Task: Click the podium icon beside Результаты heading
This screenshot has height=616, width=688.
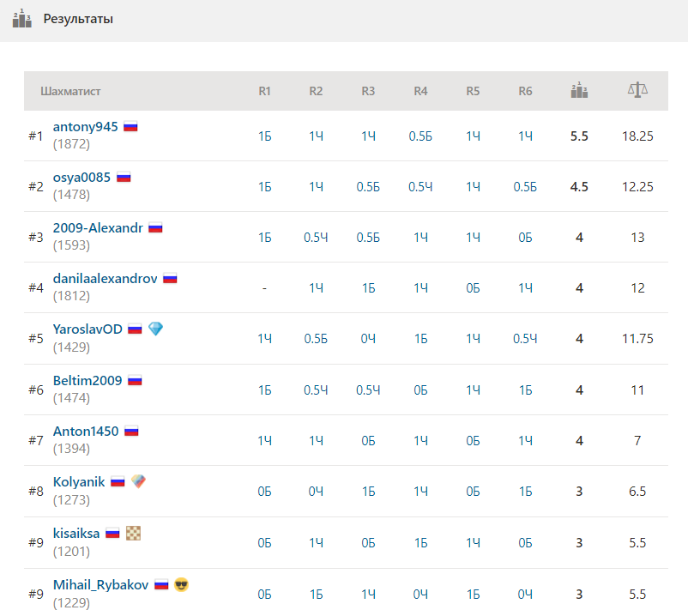Action: pyautogui.click(x=22, y=18)
